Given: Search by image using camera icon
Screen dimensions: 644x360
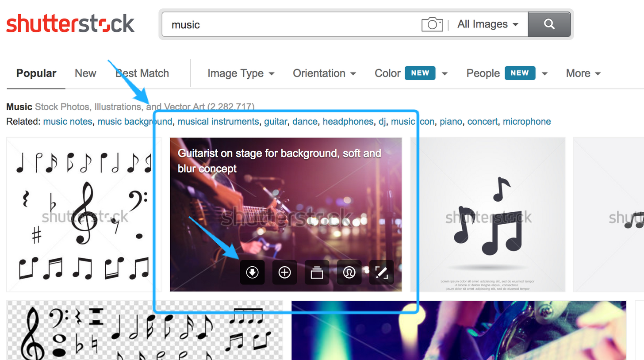Looking at the screenshot, I should (432, 24).
